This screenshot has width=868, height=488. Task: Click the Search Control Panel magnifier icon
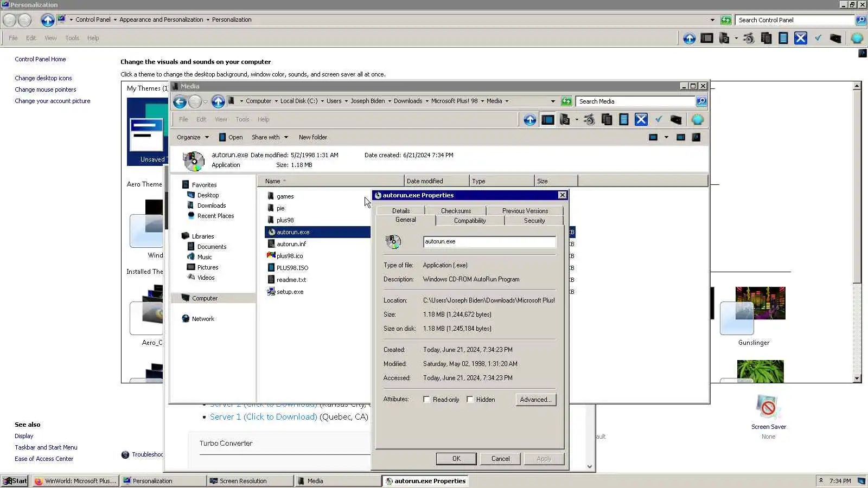(x=861, y=20)
